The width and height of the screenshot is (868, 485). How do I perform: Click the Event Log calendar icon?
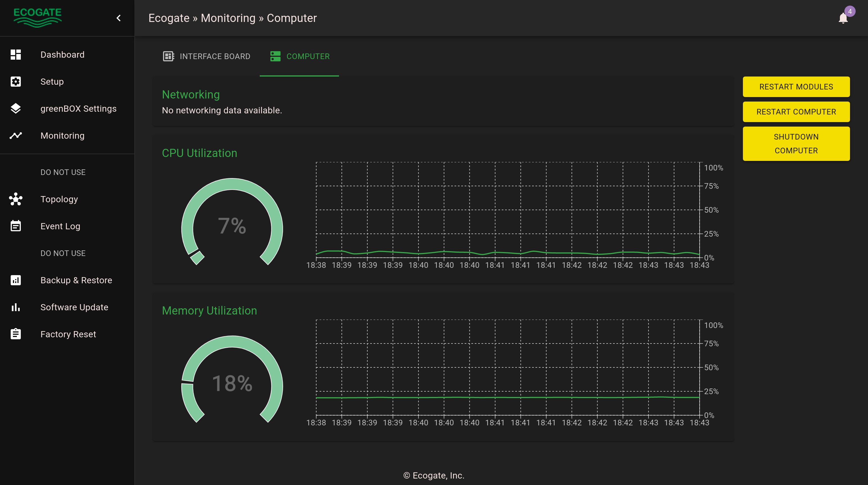click(x=15, y=226)
